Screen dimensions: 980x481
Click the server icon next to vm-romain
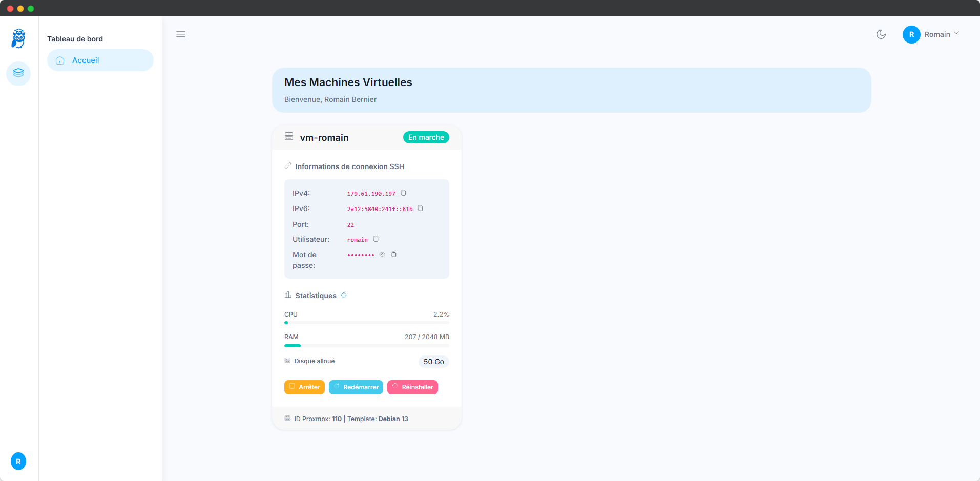point(289,136)
